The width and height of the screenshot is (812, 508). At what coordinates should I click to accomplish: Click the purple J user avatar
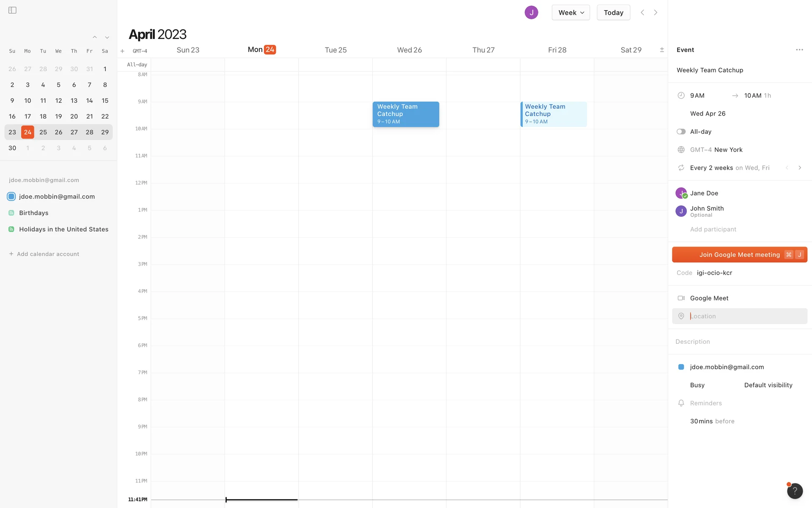tap(531, 13)
